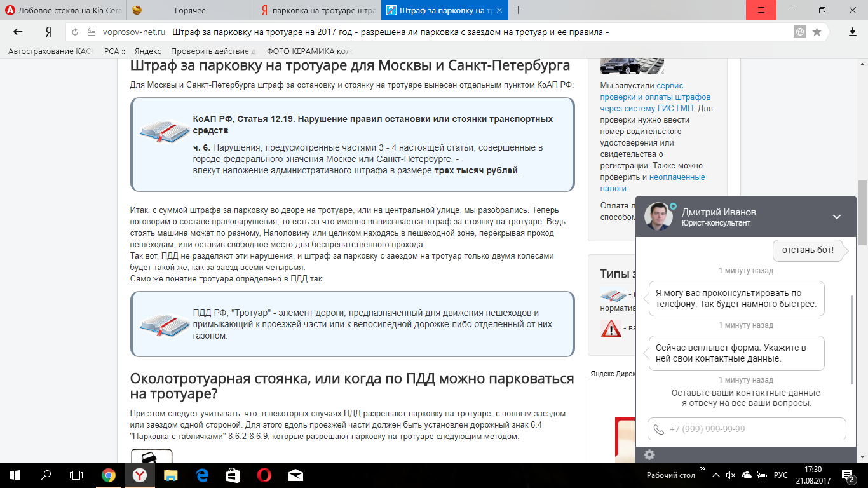Click the heading Околотротуарная стоянка
Image resolution: width=868 pixels, height=488 pixels.
tap(352, 386)
